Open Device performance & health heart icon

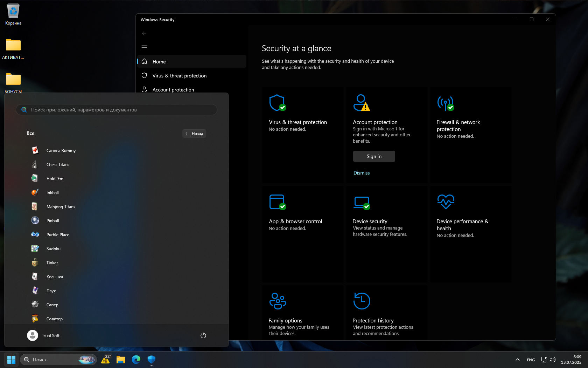click(446, 202)
